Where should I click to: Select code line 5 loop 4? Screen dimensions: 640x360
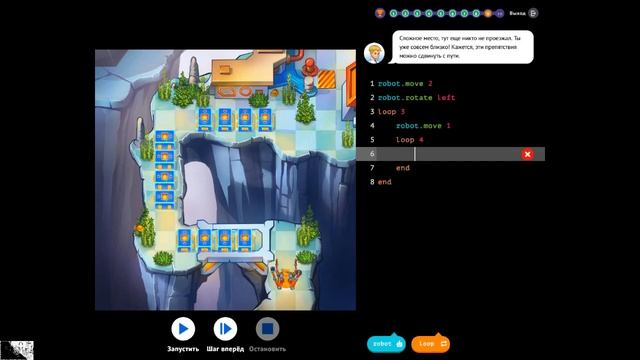(410, 140)
